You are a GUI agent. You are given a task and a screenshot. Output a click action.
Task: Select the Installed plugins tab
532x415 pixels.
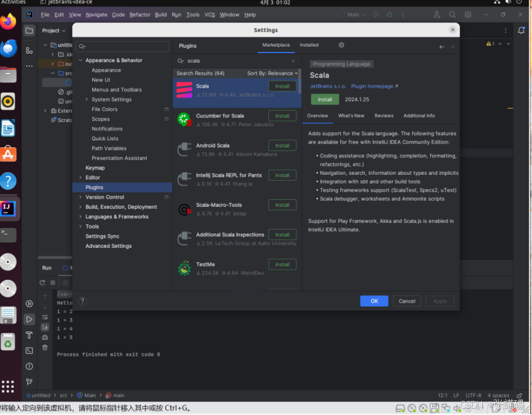[309, 45]
